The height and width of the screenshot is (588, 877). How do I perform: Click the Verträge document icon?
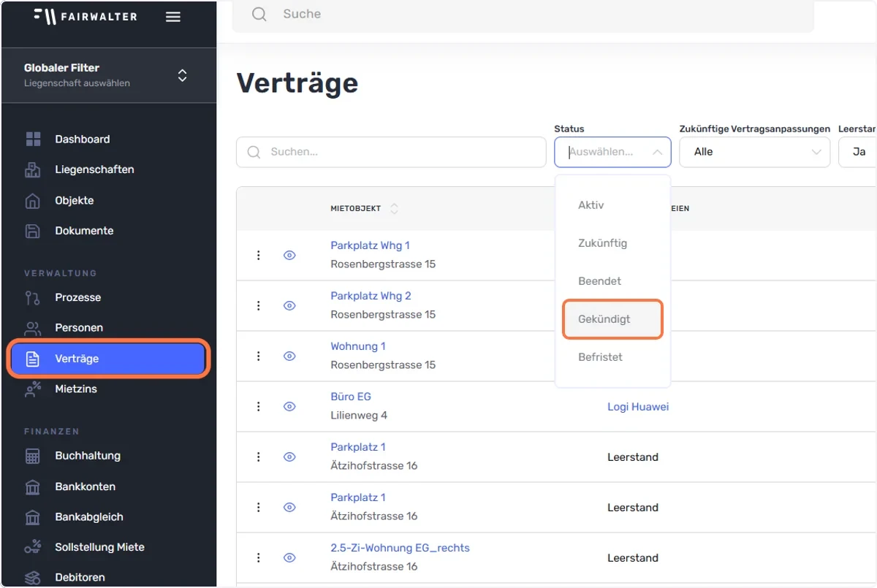click(x=33, y=359)
